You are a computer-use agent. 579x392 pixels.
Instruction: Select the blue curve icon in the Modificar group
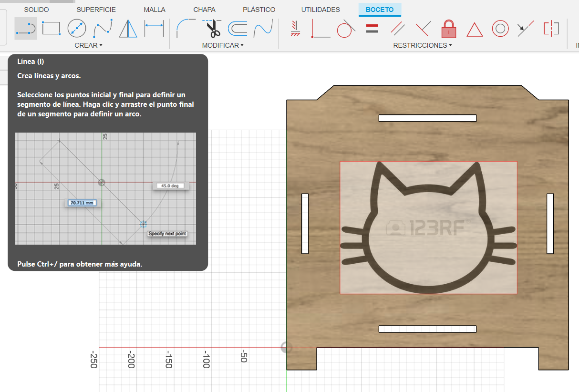point(262,29)
